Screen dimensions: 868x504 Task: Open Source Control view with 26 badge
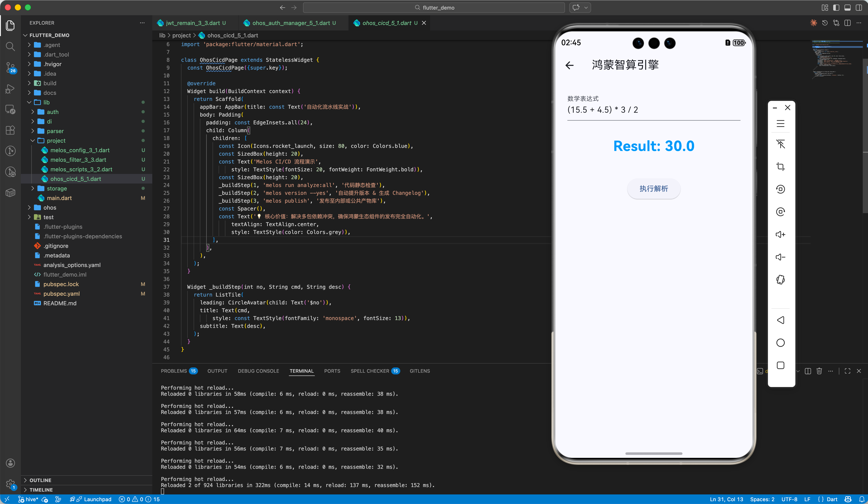pos(10,67)
